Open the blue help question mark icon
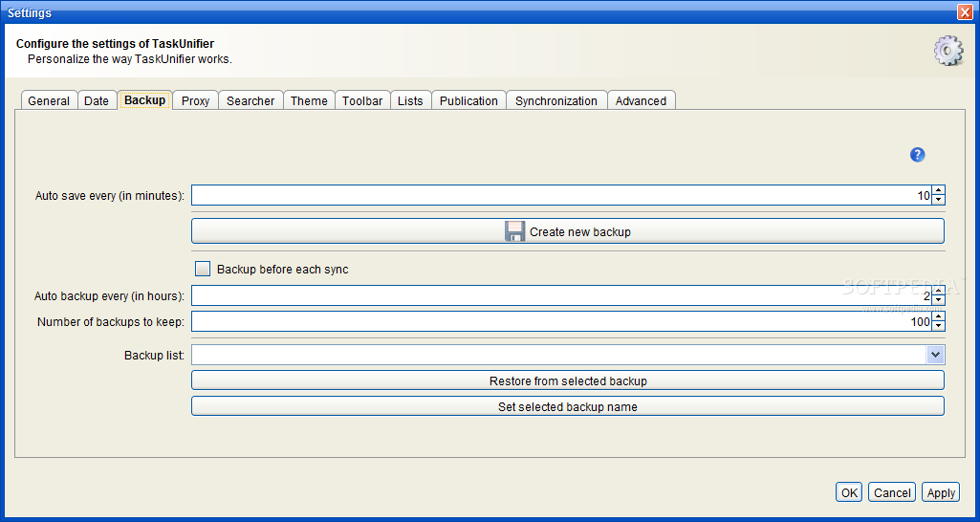The image size is (980, 522). pyautogui.click(x=917, y=155)
